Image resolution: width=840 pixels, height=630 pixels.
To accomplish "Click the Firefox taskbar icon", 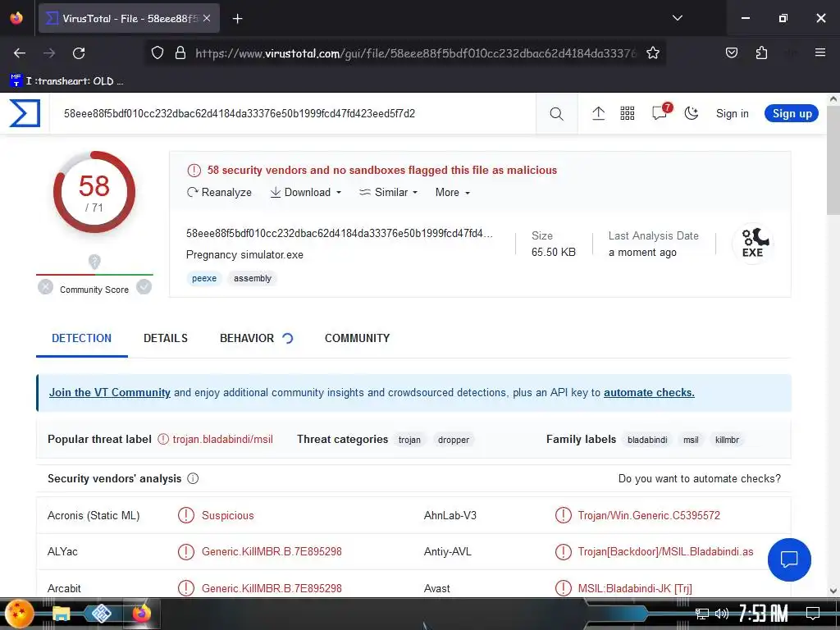I will 141,613.
